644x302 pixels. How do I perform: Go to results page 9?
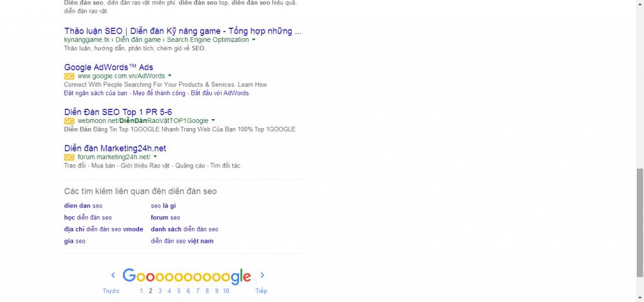216,291
